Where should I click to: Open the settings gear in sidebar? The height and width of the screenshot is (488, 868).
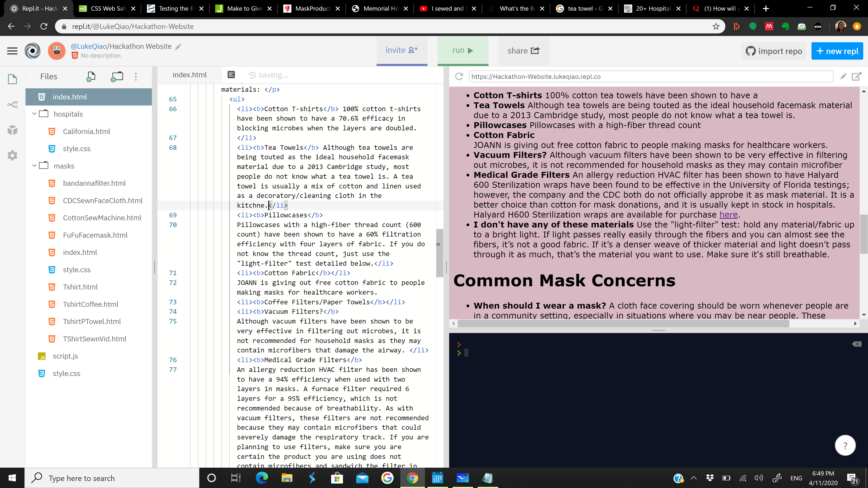pos(12,155)
